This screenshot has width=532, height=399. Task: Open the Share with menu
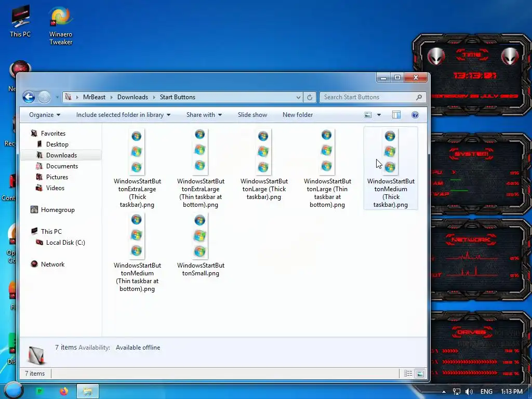pyautogui.click(x=204, y=115)
